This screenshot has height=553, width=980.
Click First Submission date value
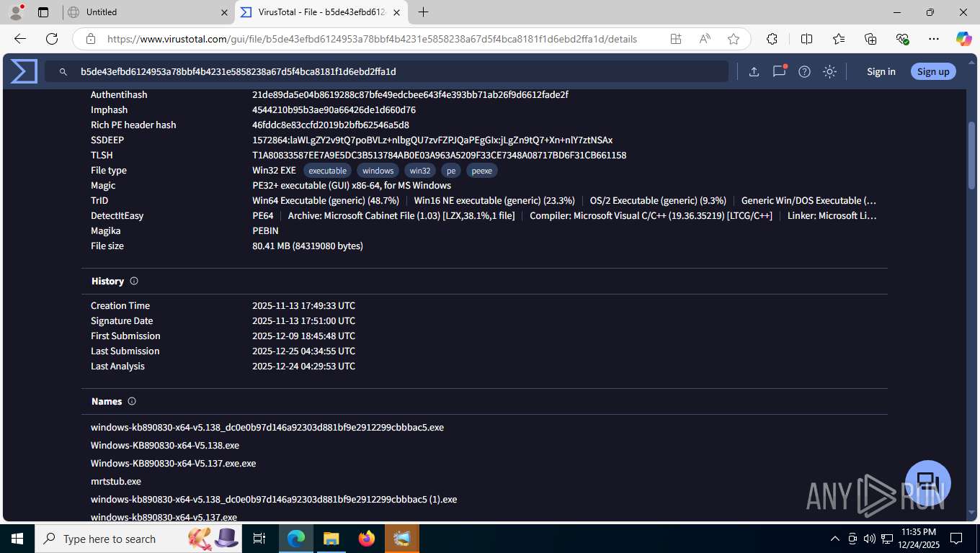[303, 336]
